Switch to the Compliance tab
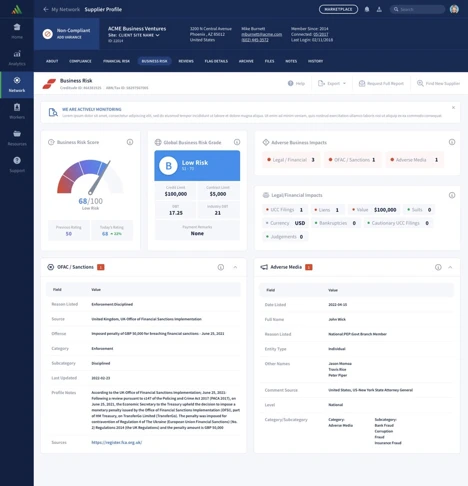 pyautogui.click(x=80, y=61)
